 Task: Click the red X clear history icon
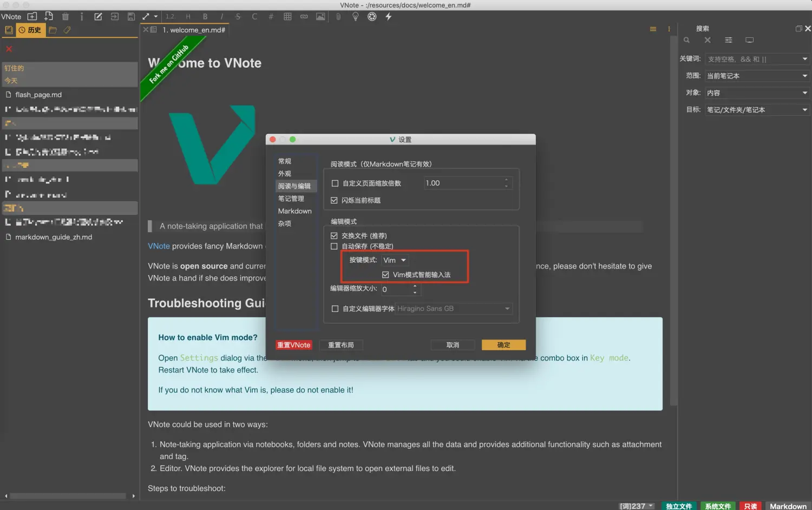point(9,49)
